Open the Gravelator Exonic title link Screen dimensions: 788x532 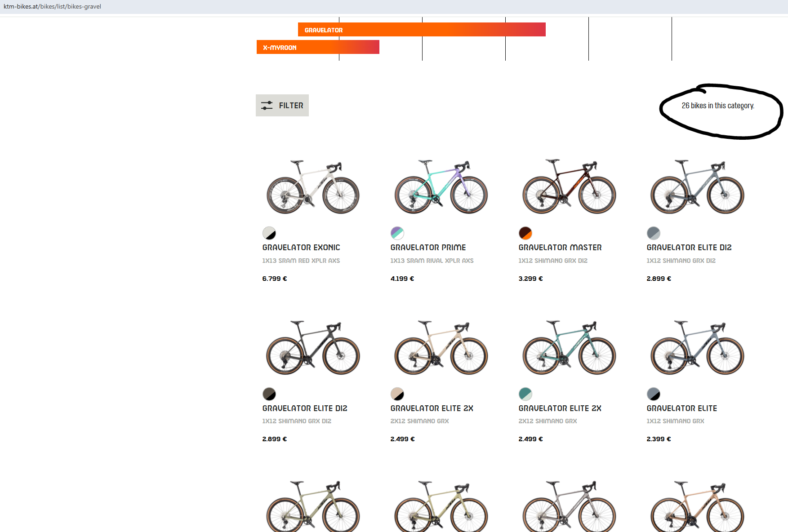301,248
